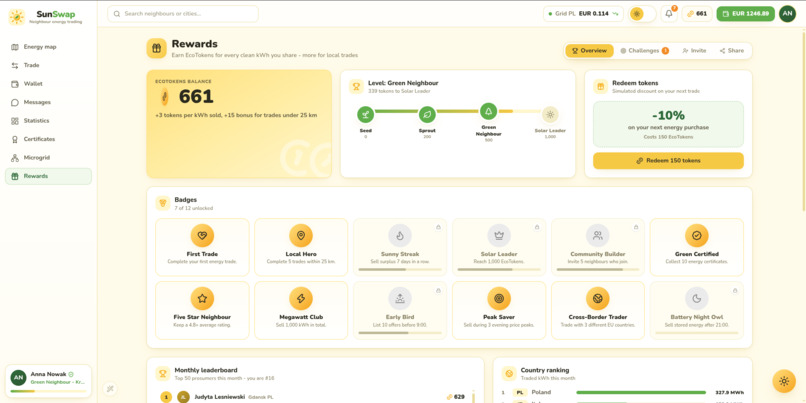Click the EcoToken coin icon beside 661

(x=164, y=97)
